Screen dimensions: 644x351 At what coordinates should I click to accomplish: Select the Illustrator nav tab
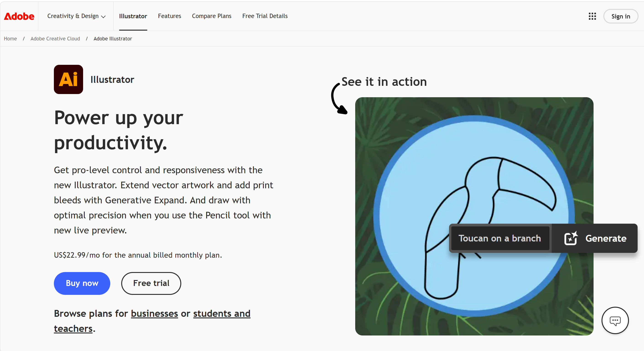pyautogui.click(x=133, y=16)
